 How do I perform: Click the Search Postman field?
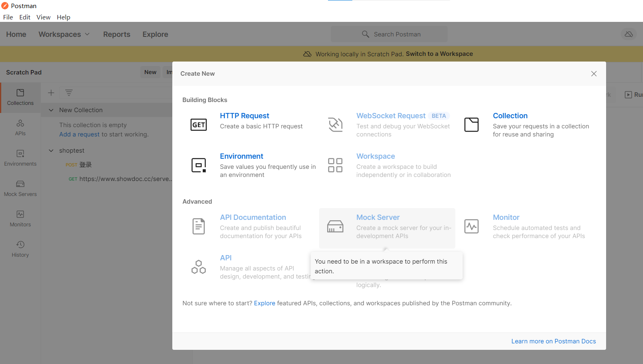click(389, 34)
